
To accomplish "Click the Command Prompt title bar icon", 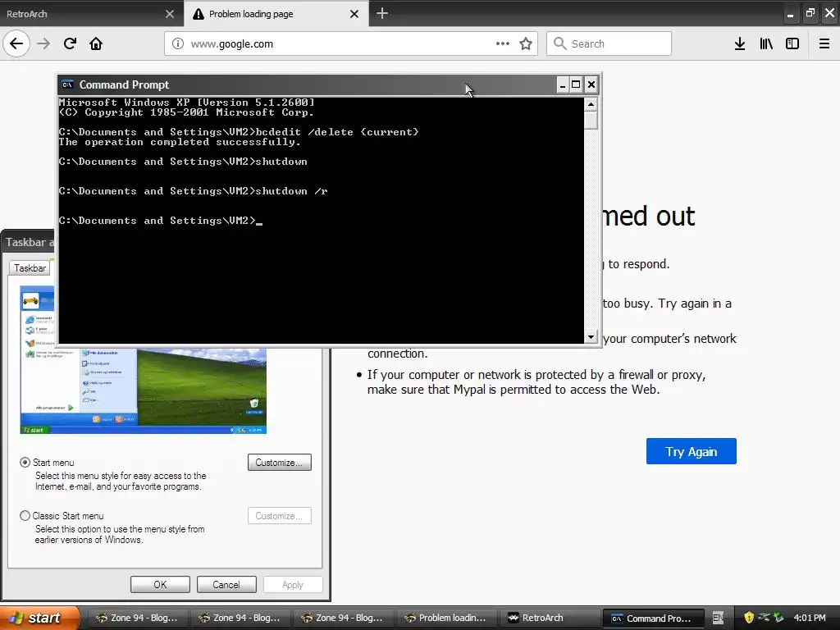I will pyautogui.click(x=67, y=84).
